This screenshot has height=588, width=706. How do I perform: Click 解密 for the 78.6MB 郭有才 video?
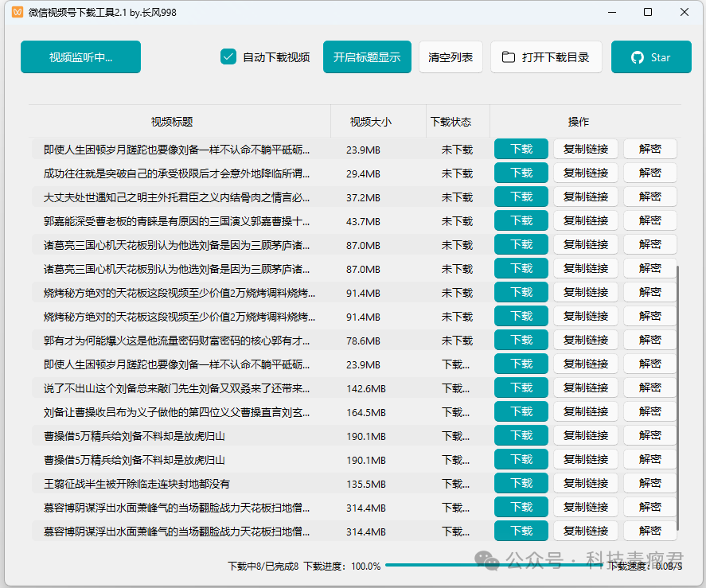click(649, 340)
